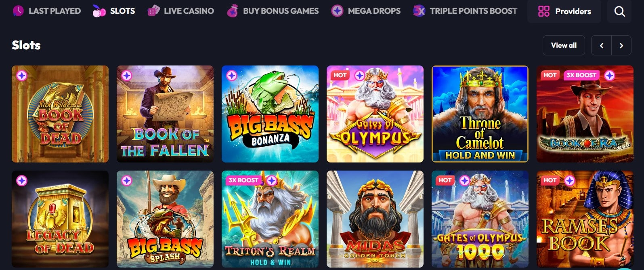Click the Providers grid icon

544,11
